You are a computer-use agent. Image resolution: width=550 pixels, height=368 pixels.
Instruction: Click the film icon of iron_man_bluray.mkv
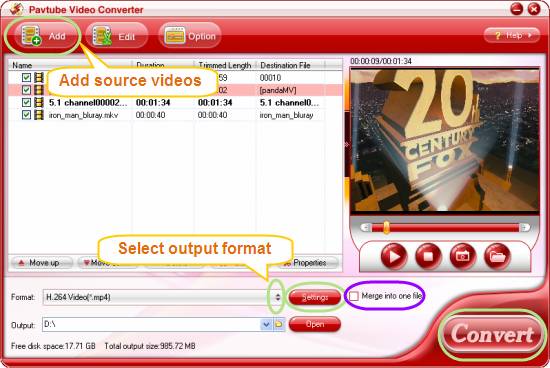(39, 115)
